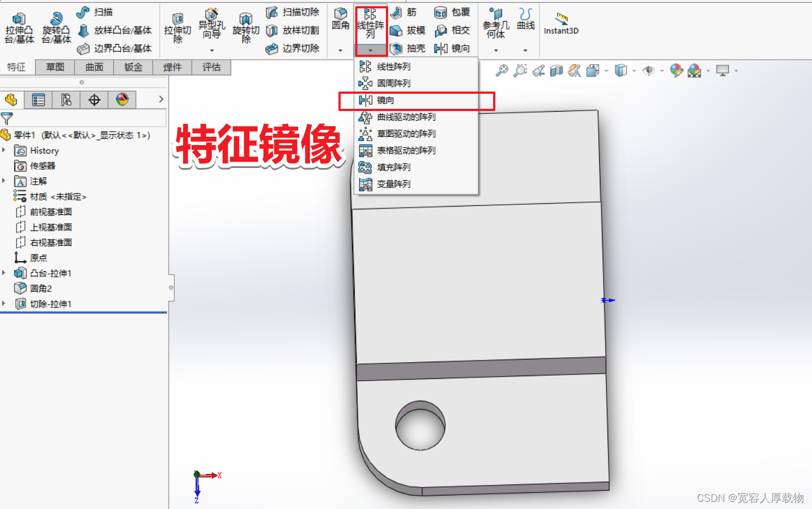812x509 pixels.
Task: Open the ConfigurationManager panel tab
Action: (66, 100)
